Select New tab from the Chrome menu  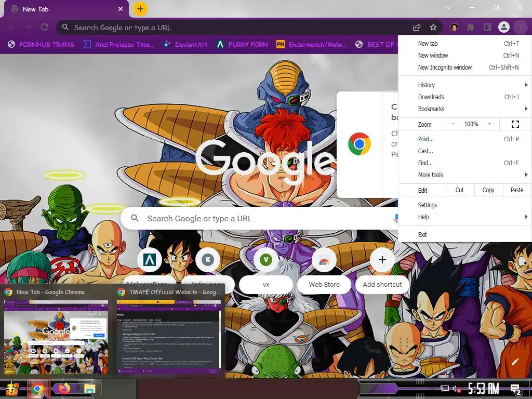coord(465,44)
